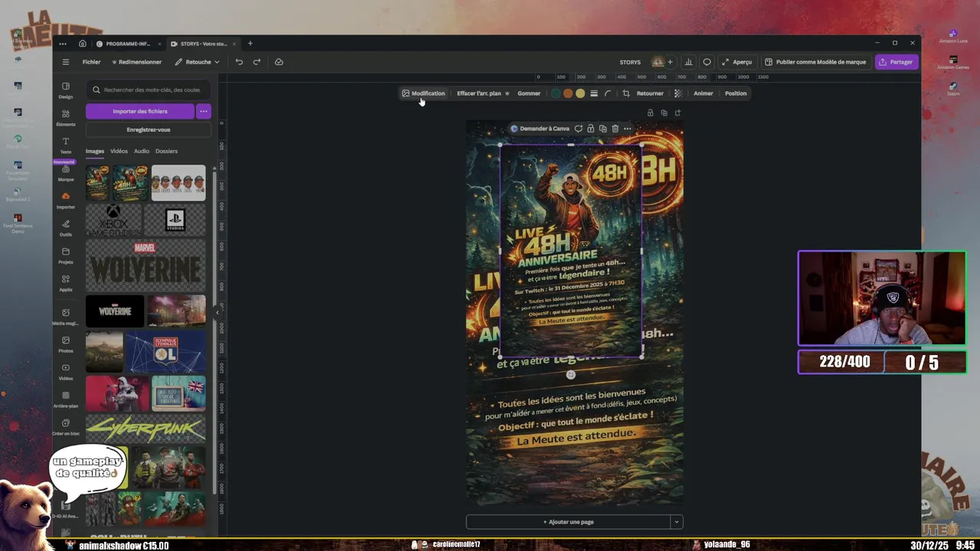Click the Partager button
This screenshot has width=980, height=551.
click(x=896, y=62)
